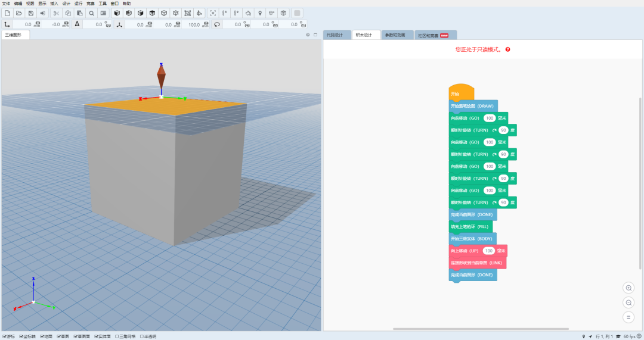Enable the 半透明 checkbox

pos(142,336)
